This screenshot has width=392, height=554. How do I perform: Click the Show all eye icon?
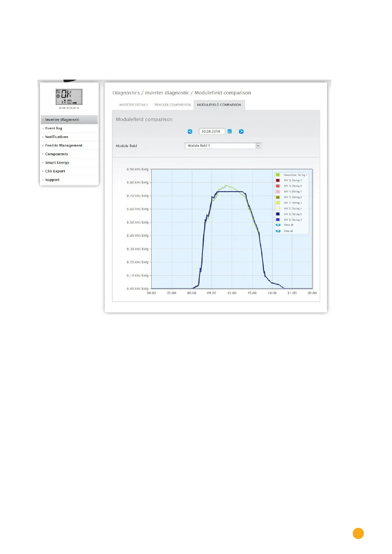(278, 225)
